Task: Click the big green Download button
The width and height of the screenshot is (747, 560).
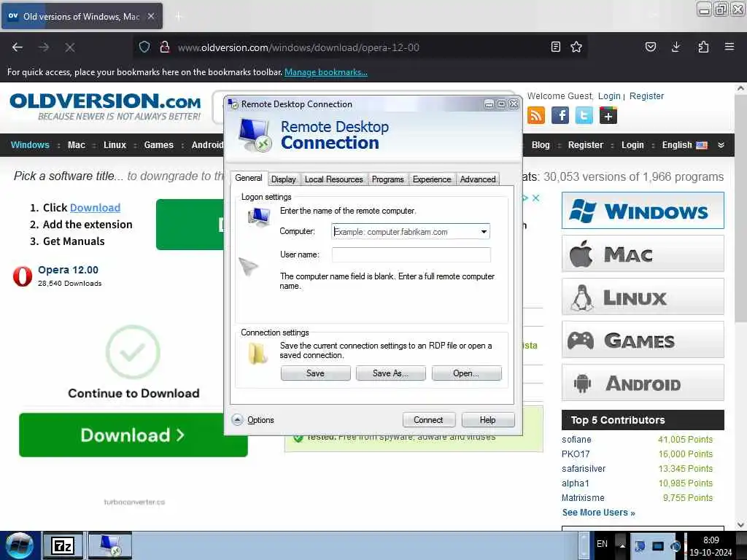Action: coord(133,435)
